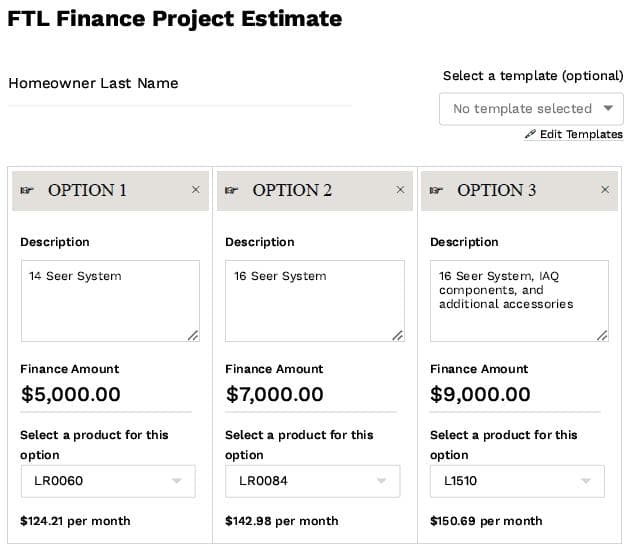Remove Option 2 with its X icon
The height and width of the screenshot is (552, 631).
click(x=401, y=190)
